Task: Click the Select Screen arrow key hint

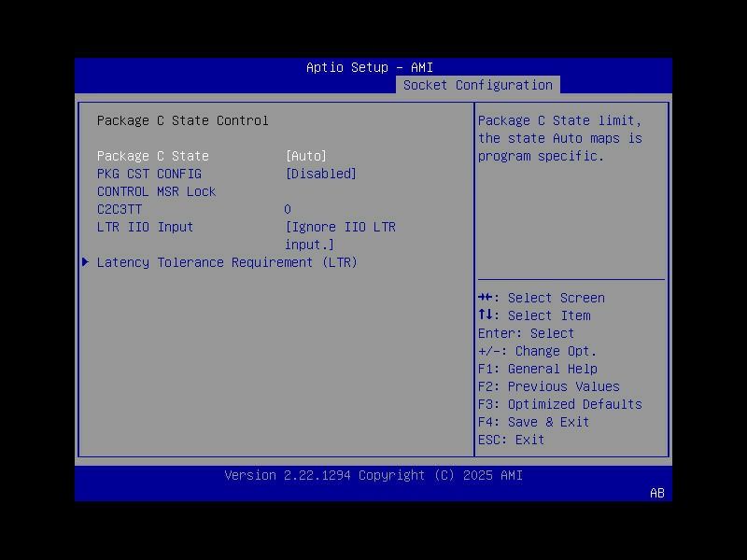Action: pos(542,298)
